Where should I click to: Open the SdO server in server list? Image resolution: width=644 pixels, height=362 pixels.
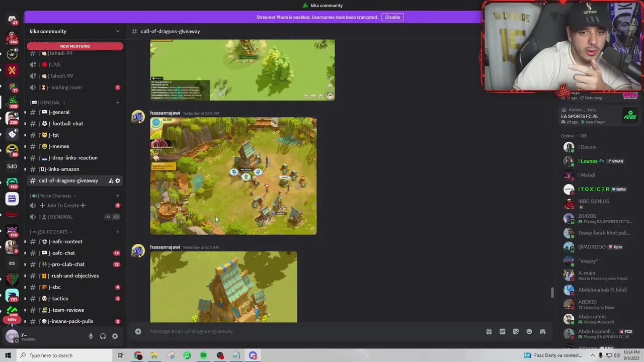point(12,166)
